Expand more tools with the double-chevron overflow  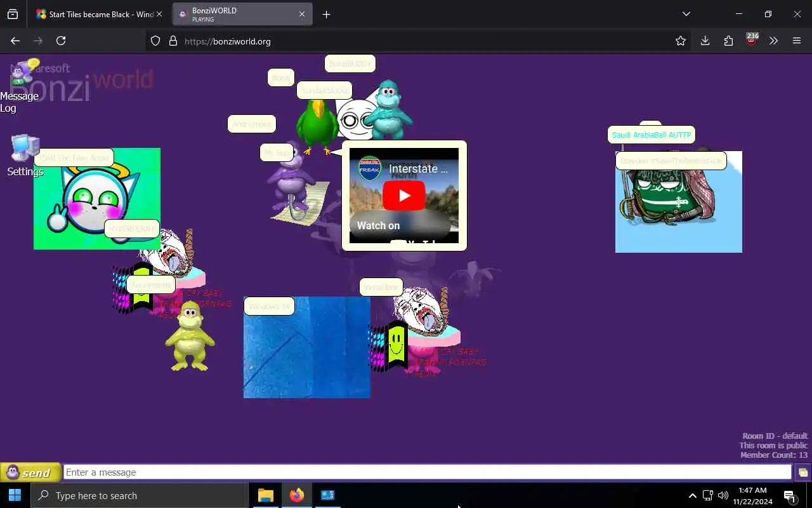coord(773,41)
